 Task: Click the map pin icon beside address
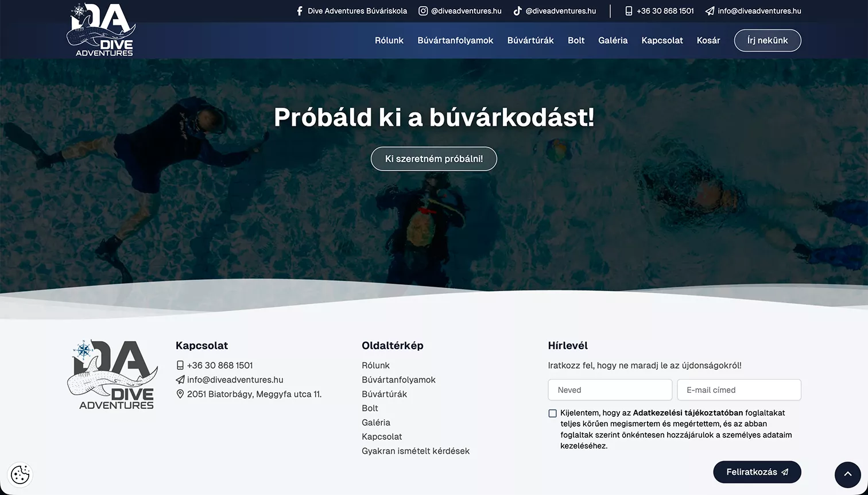pyautogui.click(x=180, y=394)
